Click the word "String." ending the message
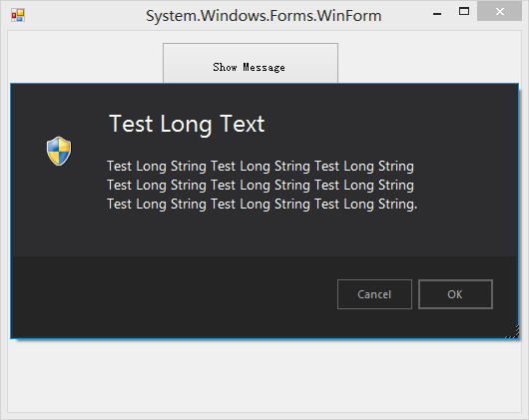This screenshot has height=420, width=529. point(398,205)
